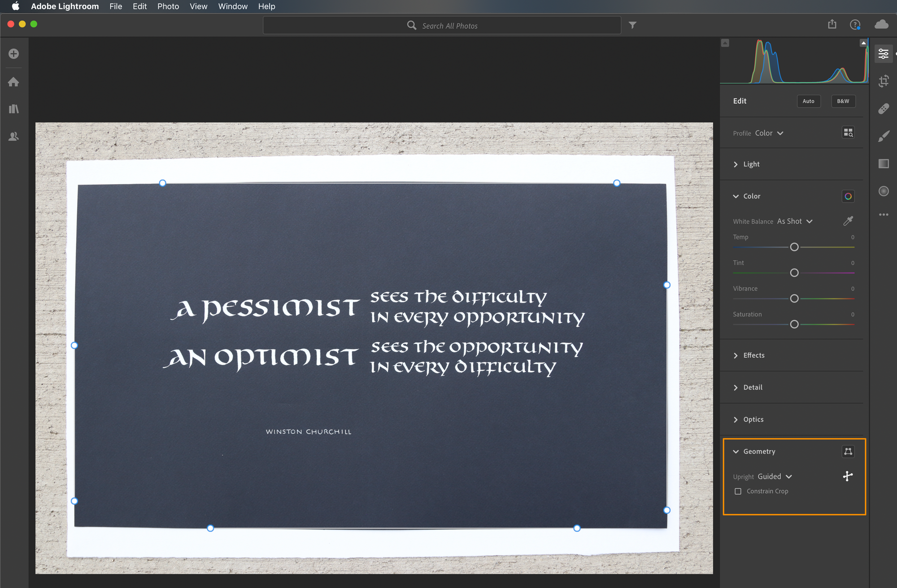This screenshot has height=588, width=897.
Task: Click the Auto button in Edit panel
Action: click(x=808, y=102)
